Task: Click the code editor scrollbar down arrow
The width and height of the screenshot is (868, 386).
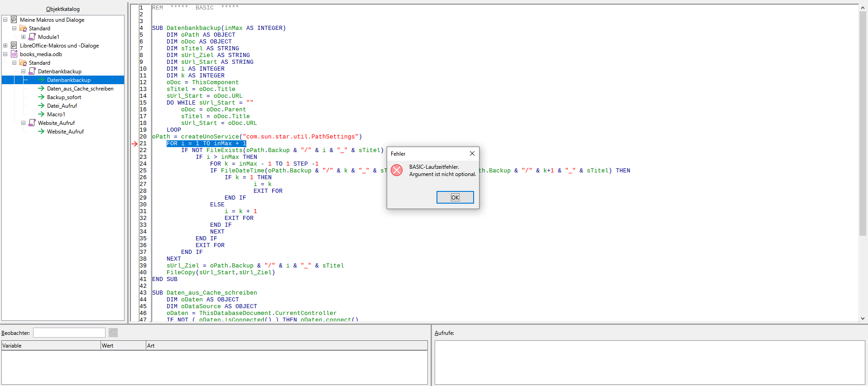Action: pos(863,318)
